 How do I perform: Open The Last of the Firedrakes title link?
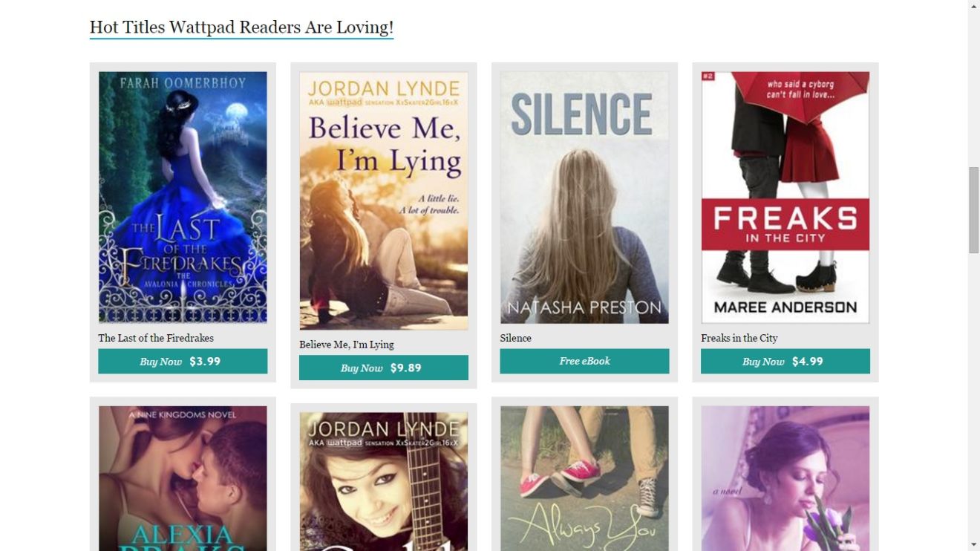(x=156, y=338)
